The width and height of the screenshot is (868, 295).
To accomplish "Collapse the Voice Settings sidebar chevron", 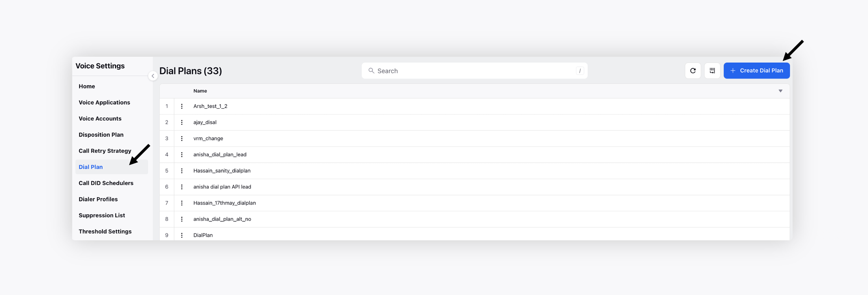I will point(153,76).
